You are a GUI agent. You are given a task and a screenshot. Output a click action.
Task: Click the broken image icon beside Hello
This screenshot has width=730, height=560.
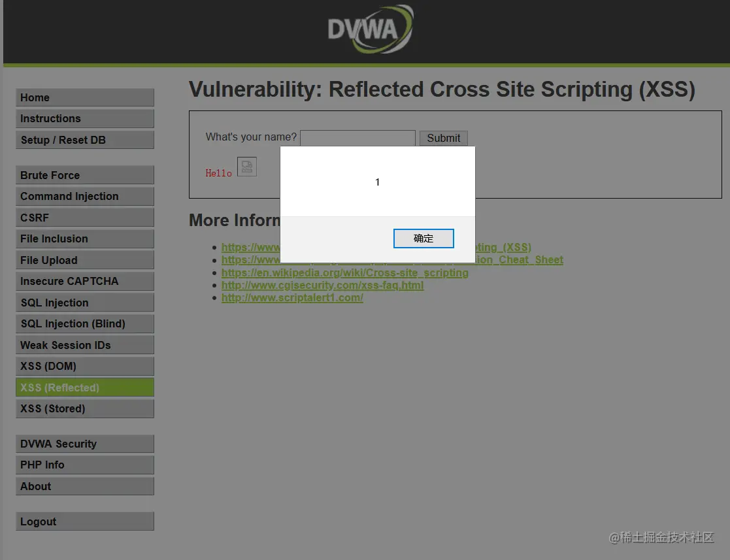247,166
